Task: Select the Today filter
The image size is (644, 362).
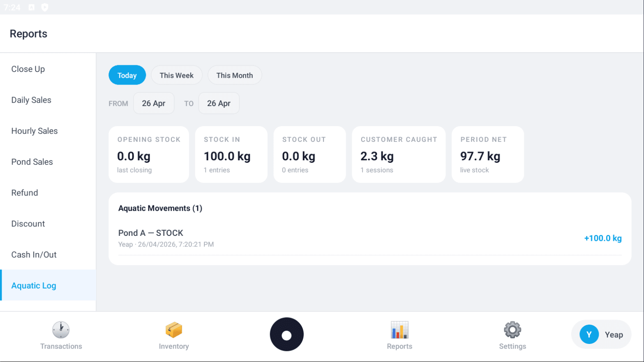Action: 127,75
